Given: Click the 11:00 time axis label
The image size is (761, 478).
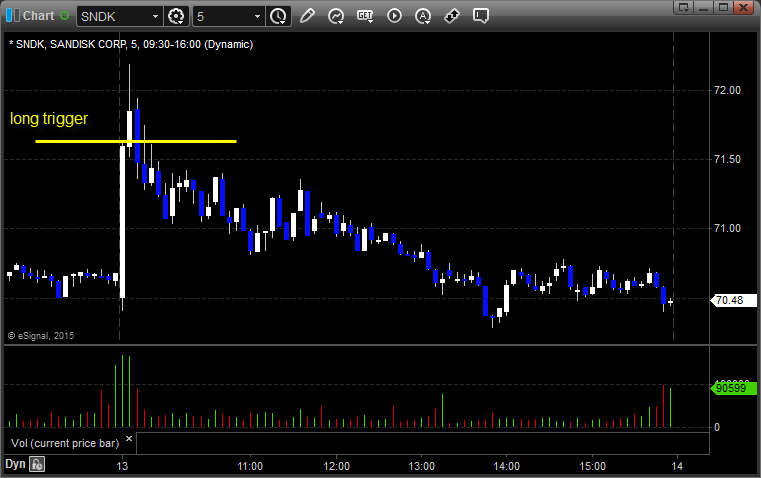Looking at the screenshot, I should coord(250,466).
